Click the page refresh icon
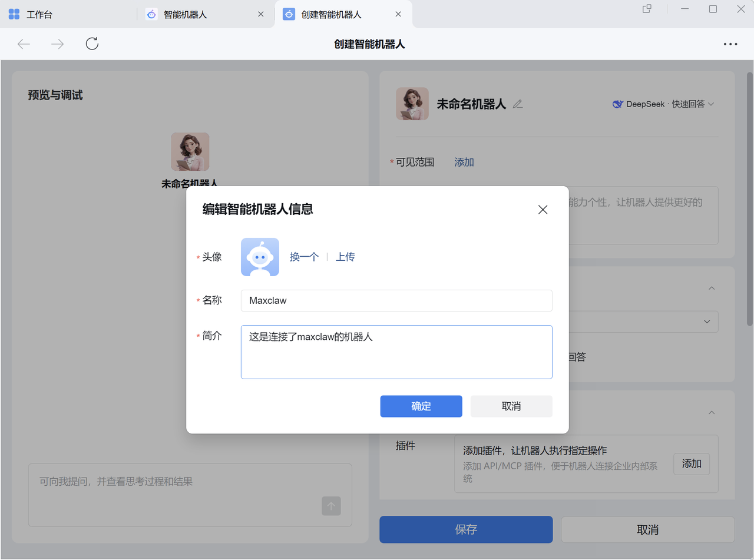 pos(92,44)
